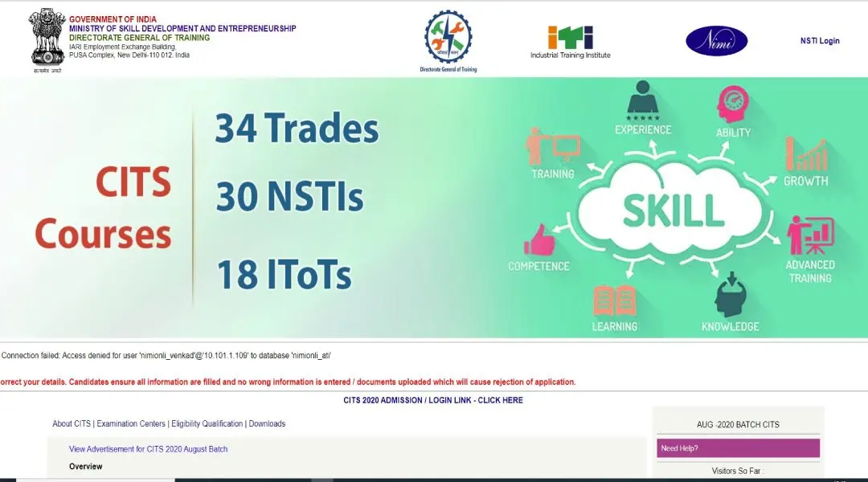Click the Growth bar chart icon

coord(805,154)
